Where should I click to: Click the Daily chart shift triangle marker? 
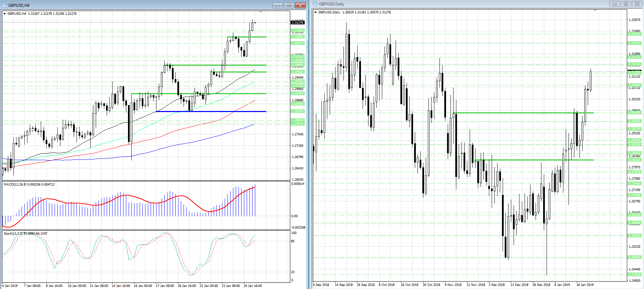(x=595, y=11)
